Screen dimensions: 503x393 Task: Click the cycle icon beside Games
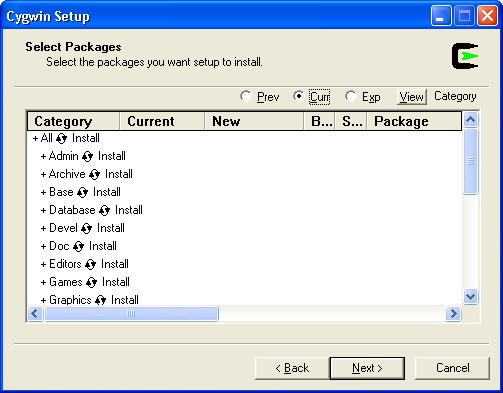click(x=91, y=282)
